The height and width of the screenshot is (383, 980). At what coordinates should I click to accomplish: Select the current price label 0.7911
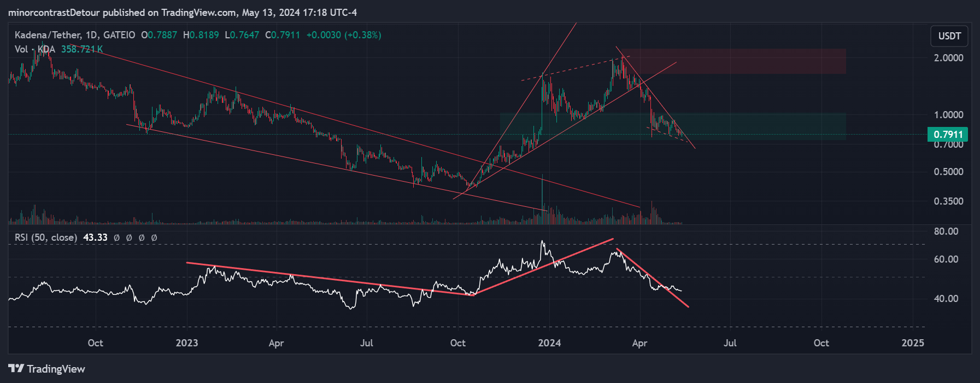[948, 135]
